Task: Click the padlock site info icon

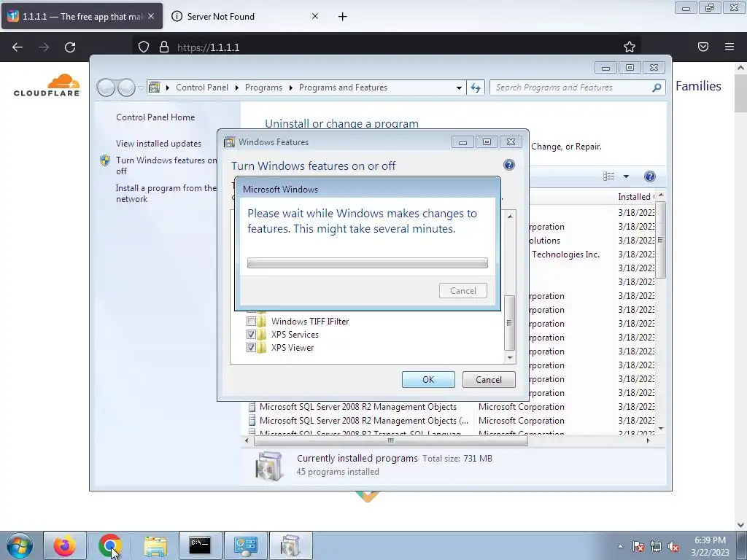Action: pos(164,47)
